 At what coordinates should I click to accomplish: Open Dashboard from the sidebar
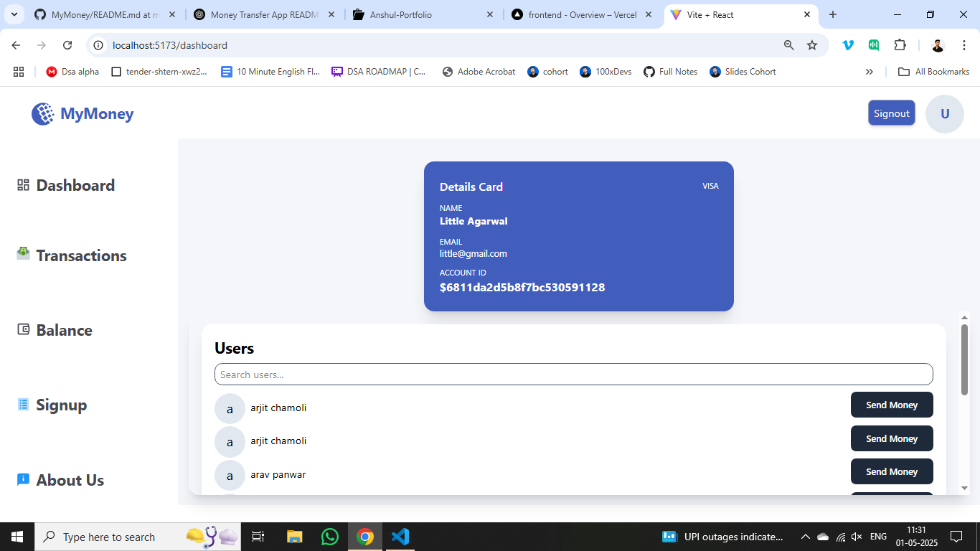(x=75, y=185)
